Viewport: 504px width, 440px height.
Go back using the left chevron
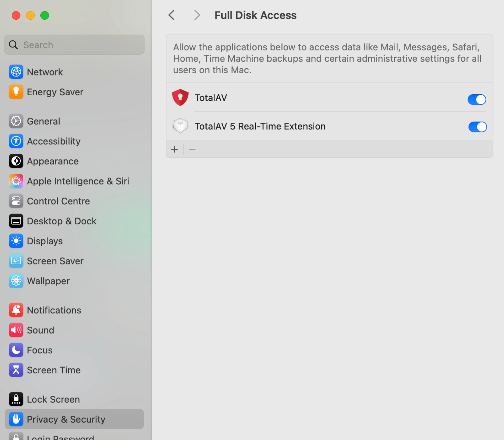click(x=171, y=15)
